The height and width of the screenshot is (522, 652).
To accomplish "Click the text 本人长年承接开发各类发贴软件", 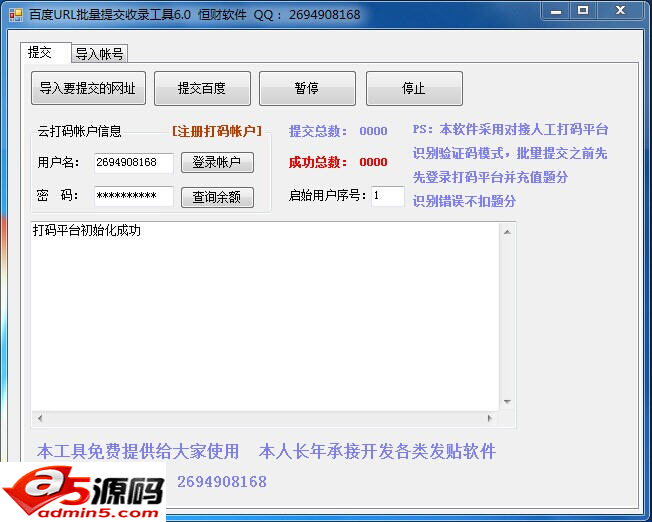I will coord(377,451).
